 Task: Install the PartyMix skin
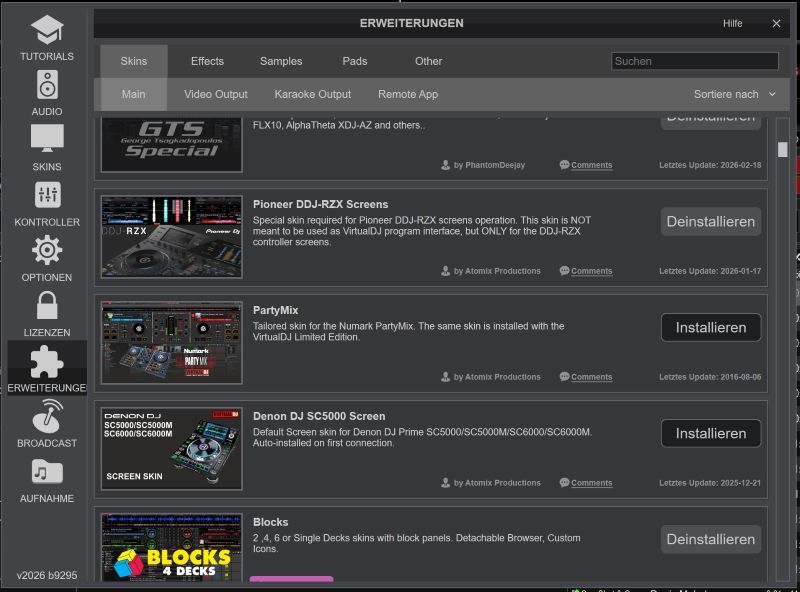[710, 327]
